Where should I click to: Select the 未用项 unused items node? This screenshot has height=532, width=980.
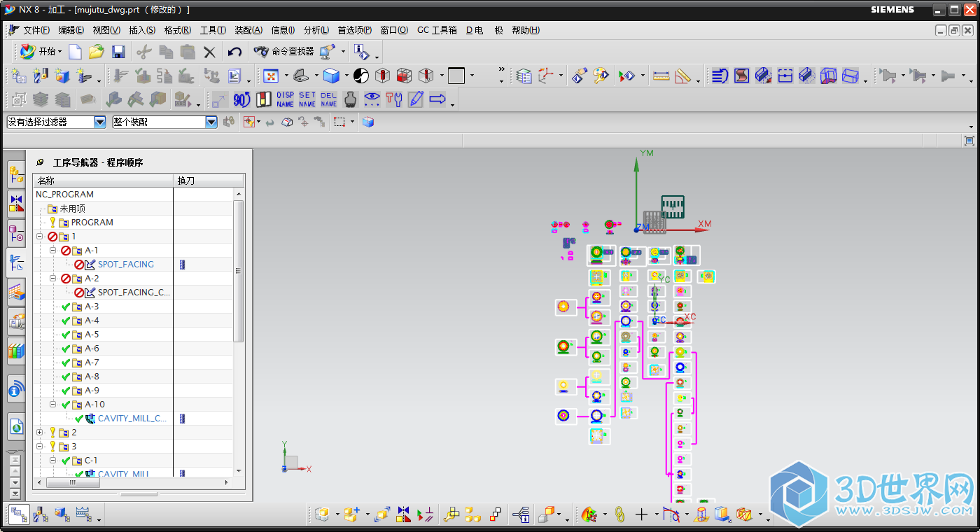pyautogui.click(x=72, y=209)
